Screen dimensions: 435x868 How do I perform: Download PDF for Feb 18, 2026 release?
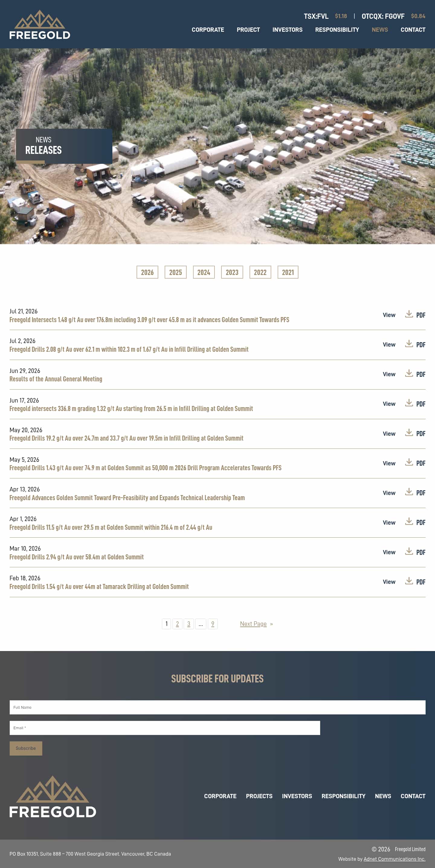[415, 581]
